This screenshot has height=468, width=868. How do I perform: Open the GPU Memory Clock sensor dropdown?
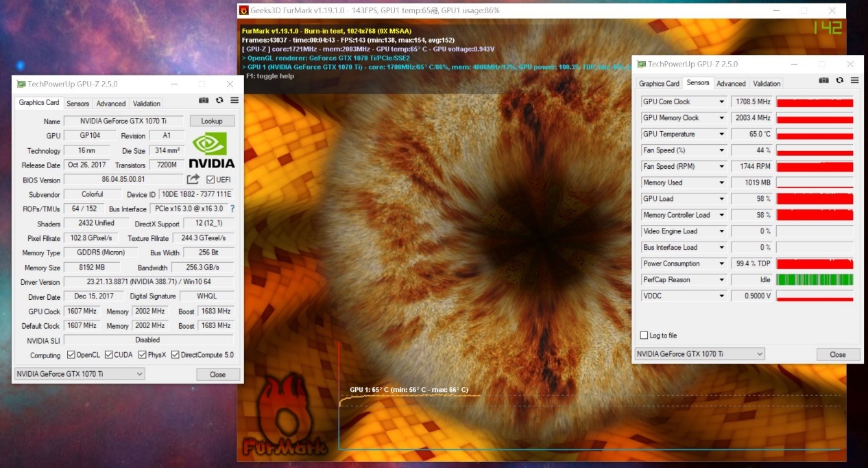coord(721,118)
